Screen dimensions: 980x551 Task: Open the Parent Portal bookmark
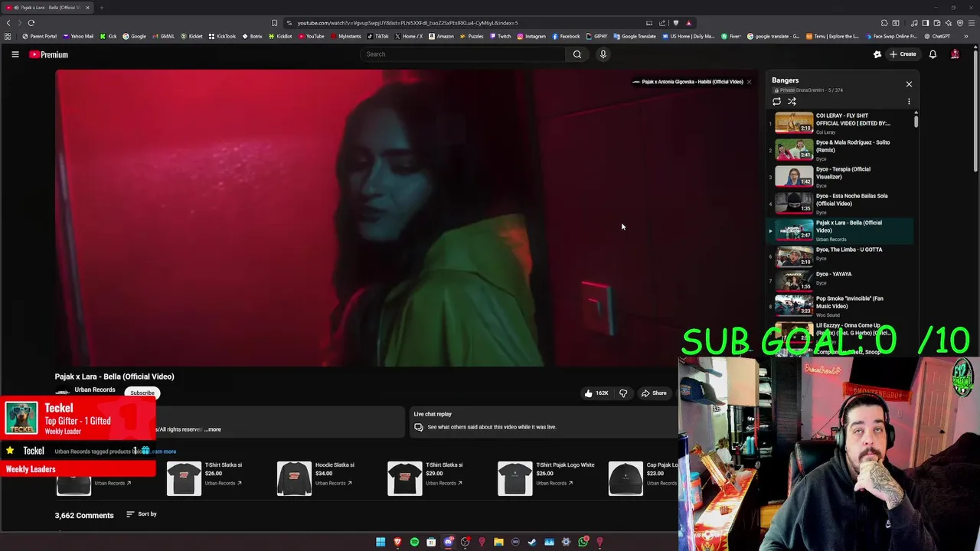pyautogui.click(x=40, y=36)
